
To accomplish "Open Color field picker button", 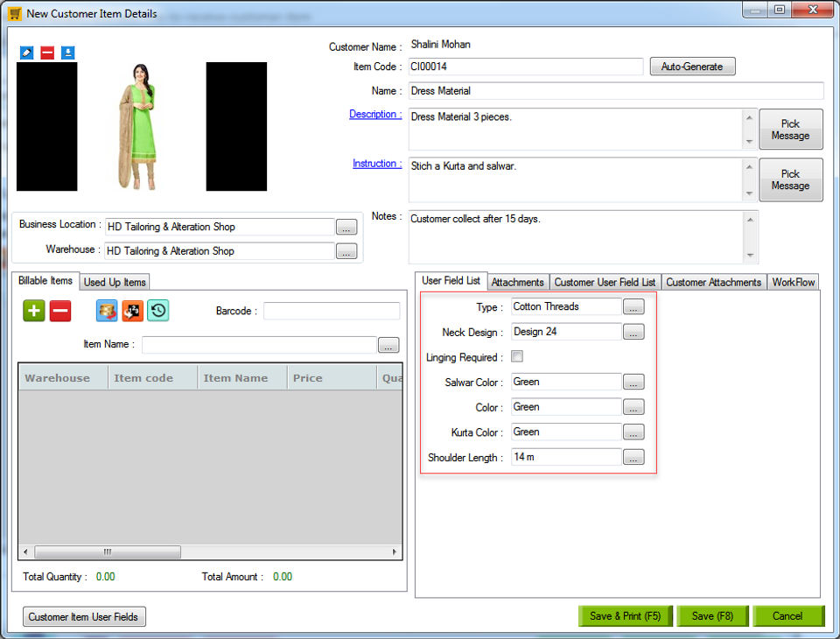I will point(633,407).
